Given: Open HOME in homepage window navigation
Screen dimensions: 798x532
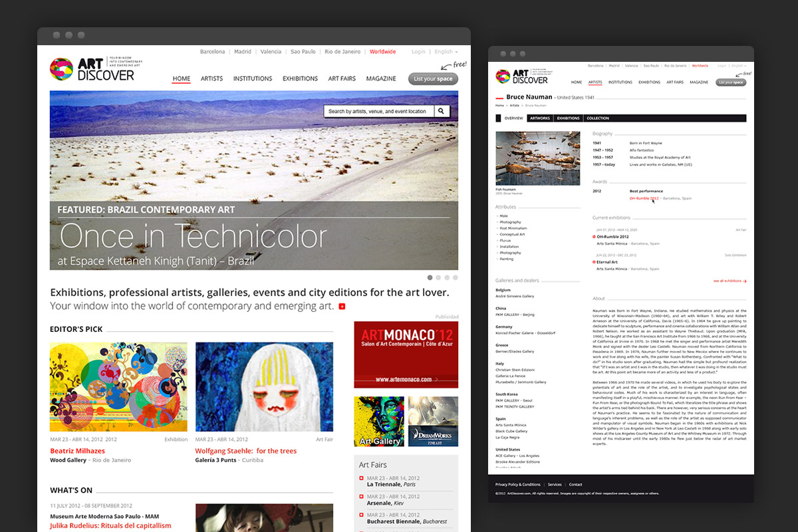Looking at the screenshot, I should point(182,78).
